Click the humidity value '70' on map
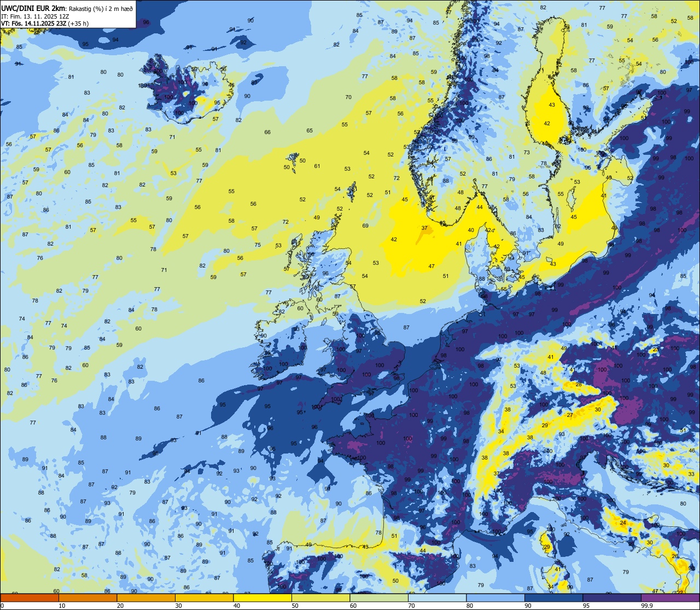 tap(348, 97)
